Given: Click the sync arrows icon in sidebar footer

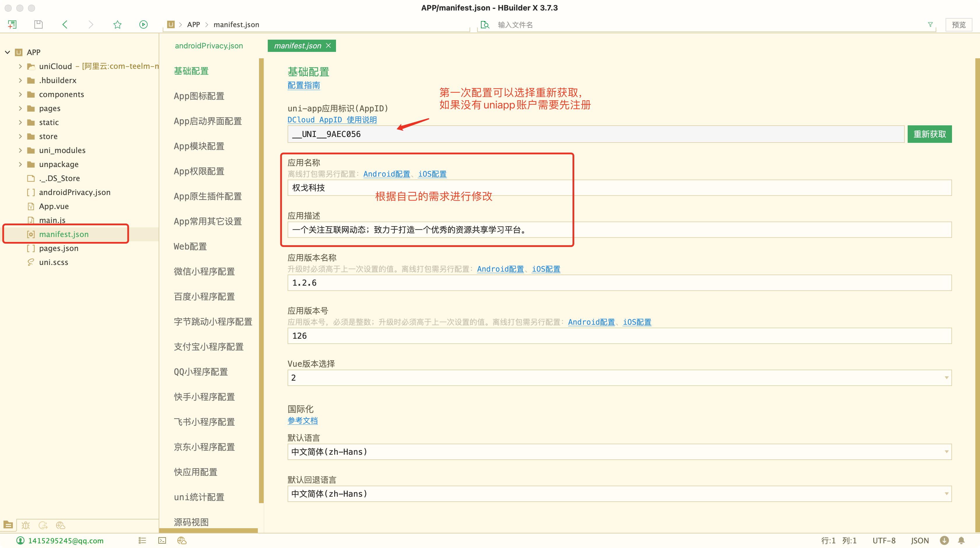Looking at the screenshot, I should [x=43, y=525].
